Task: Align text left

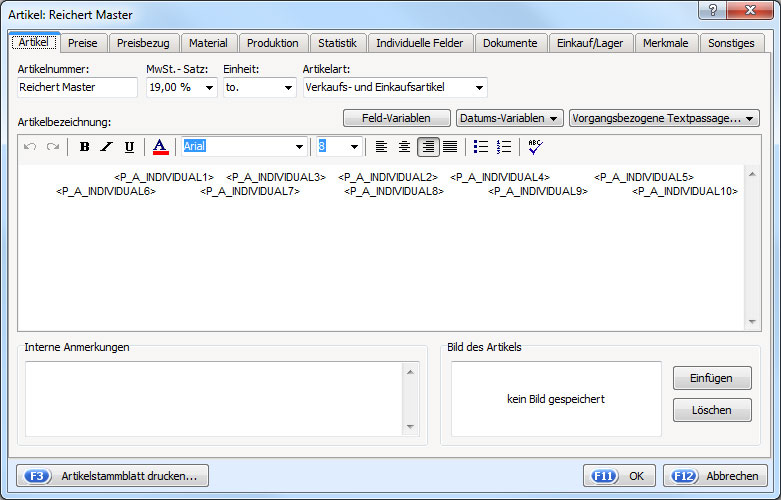Action: click(381, 146)
